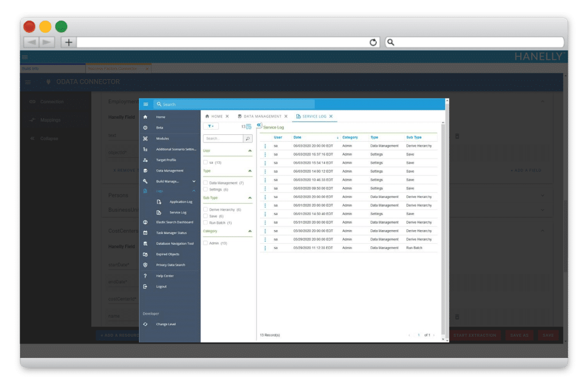Viewport: 588px width, 382px height.
Task: Open Application Log in sidebar
Action: coord(181,202)
